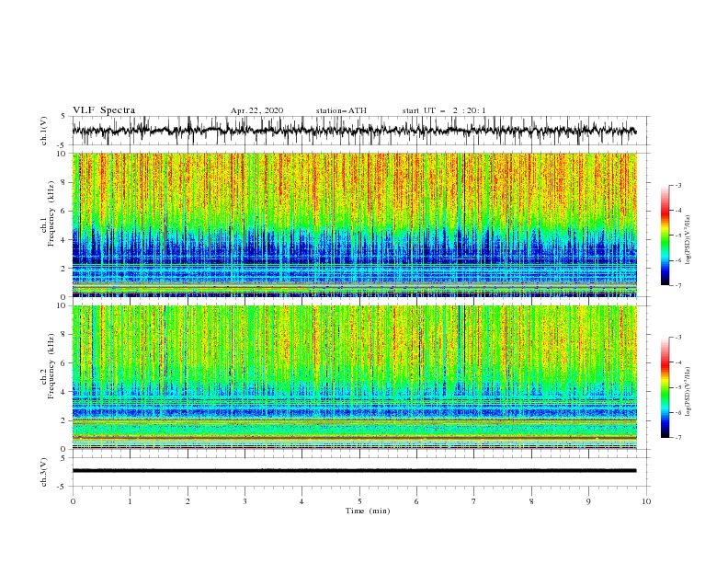Click the ch.1(V) waveform axis label
728x563 pixels.
coord(44,131)
